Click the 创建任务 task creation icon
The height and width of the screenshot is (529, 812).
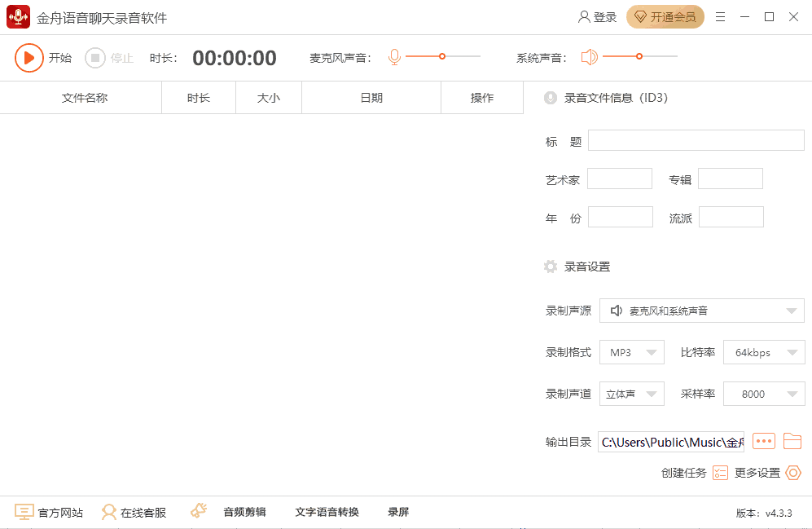pos(719,473)
